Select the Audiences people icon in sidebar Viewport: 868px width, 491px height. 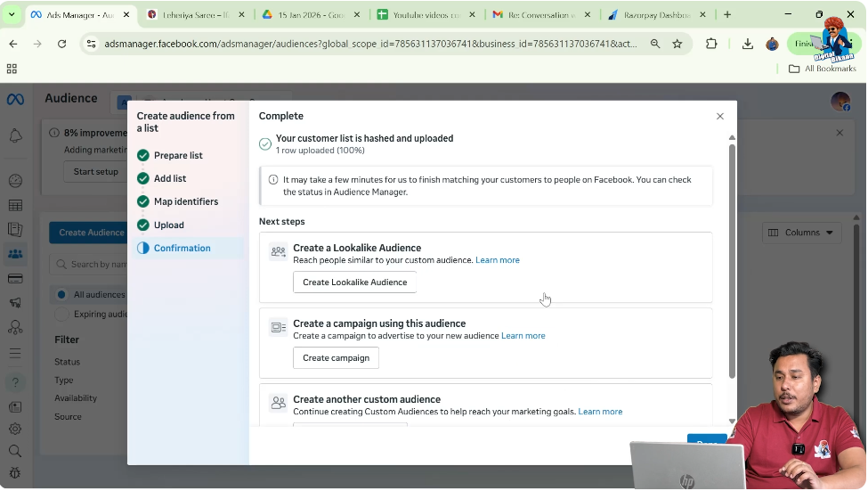[x=15, y=254]
